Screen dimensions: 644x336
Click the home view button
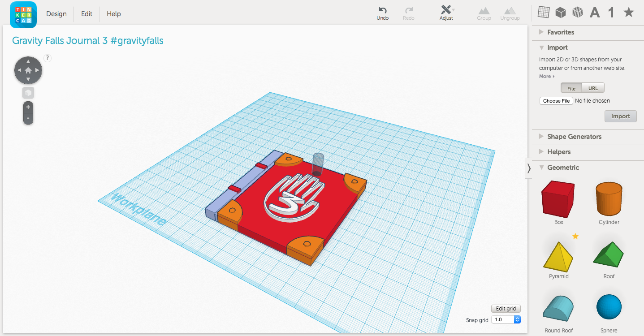point(28,70)
